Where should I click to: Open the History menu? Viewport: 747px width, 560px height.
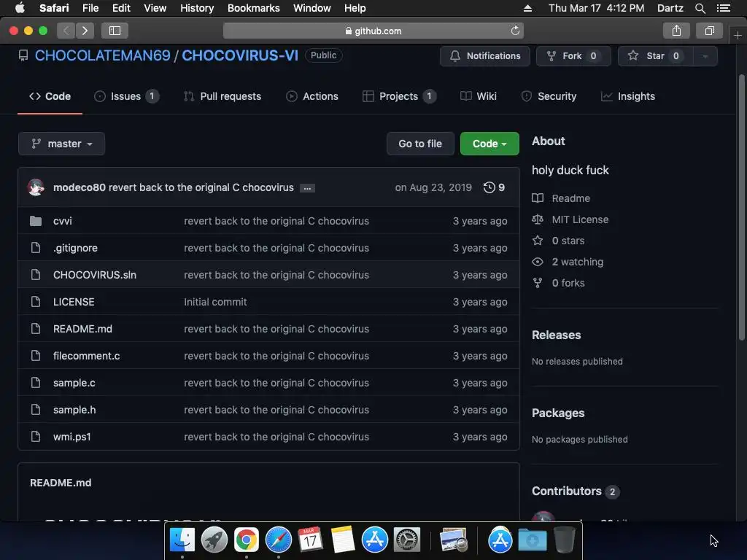tap(197, 8)
